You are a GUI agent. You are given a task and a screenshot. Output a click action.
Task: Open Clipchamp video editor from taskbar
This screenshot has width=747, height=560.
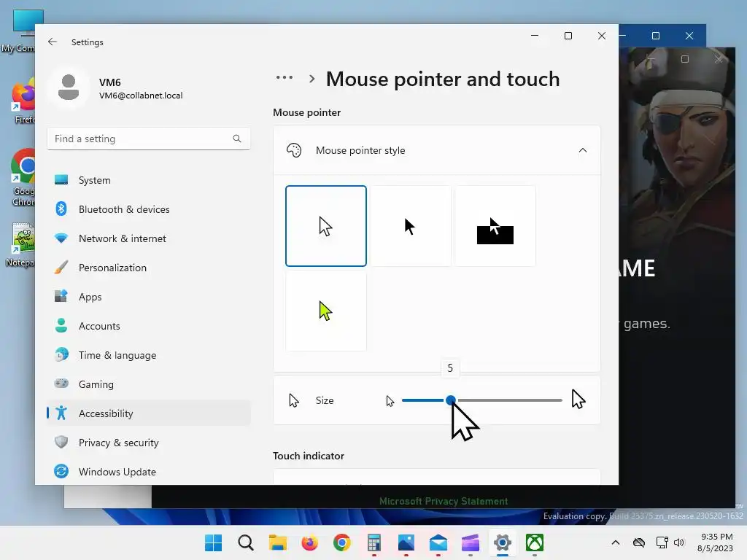[471, 542]
